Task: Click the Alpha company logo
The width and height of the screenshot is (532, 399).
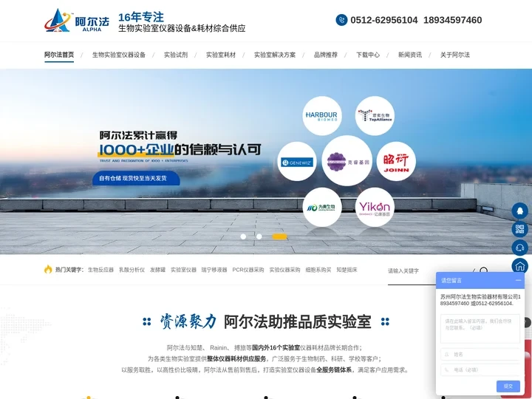Action: coord(77,21)
